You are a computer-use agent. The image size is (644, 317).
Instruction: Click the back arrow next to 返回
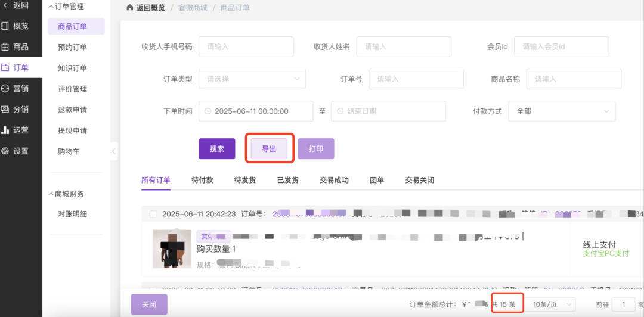tap(5, 5)
